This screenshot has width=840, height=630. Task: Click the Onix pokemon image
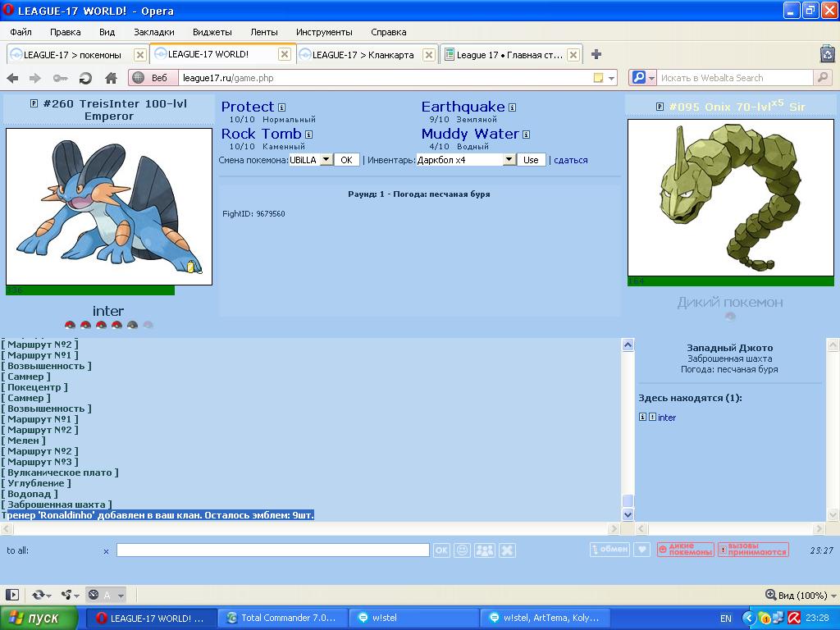[x=731, y=197]
